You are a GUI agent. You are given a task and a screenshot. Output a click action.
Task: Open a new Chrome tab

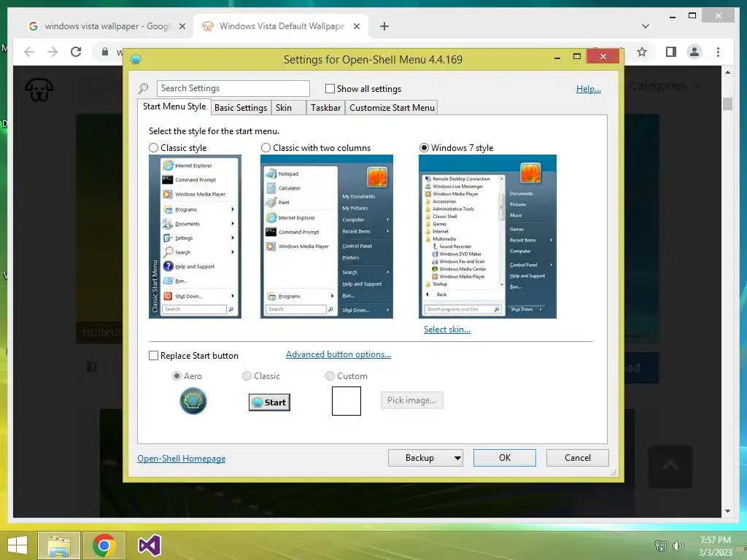(384, 26)
